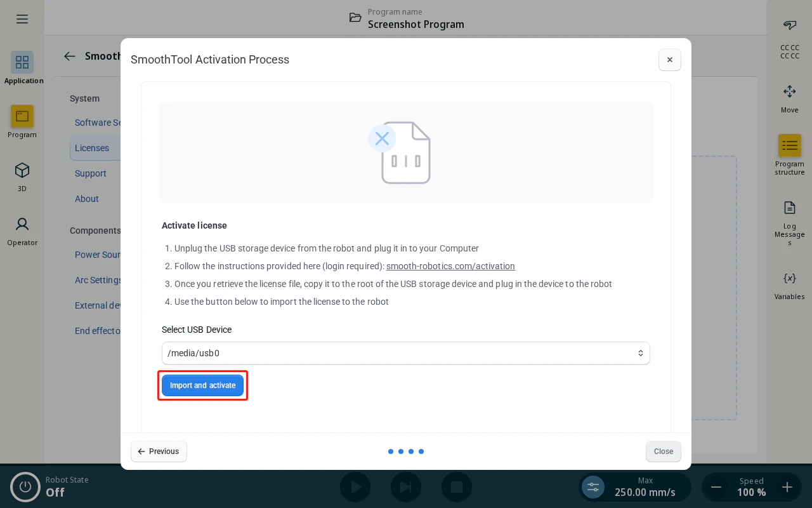Select Licenses in the System menu
The image size is (812, 508).
tap(95, 148)
